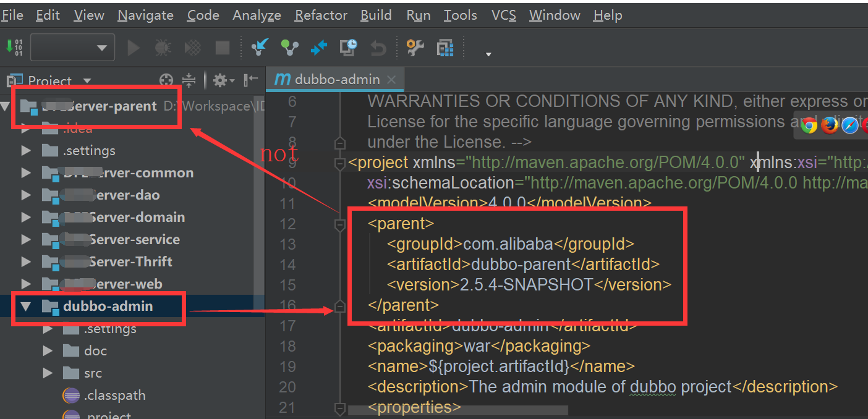
Task: Expand the doc folder
Action: point(48,351)
